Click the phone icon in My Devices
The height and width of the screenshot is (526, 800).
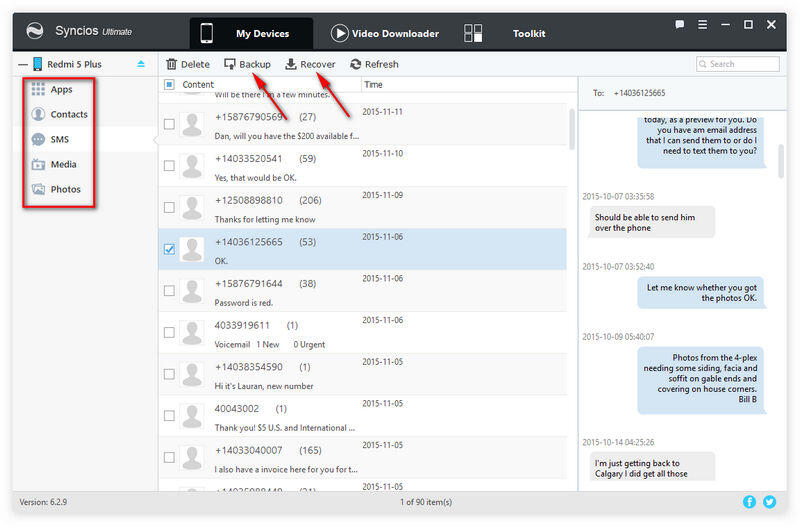(207, 33)
